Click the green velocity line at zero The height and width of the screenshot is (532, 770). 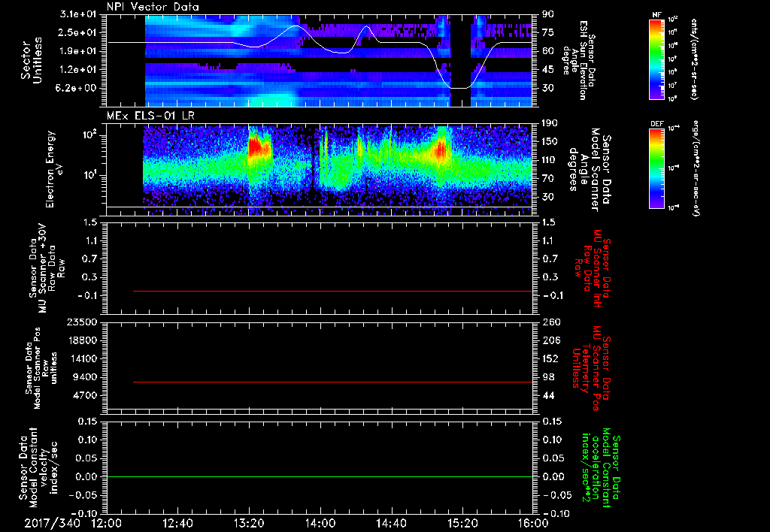(x=320, y=476)
